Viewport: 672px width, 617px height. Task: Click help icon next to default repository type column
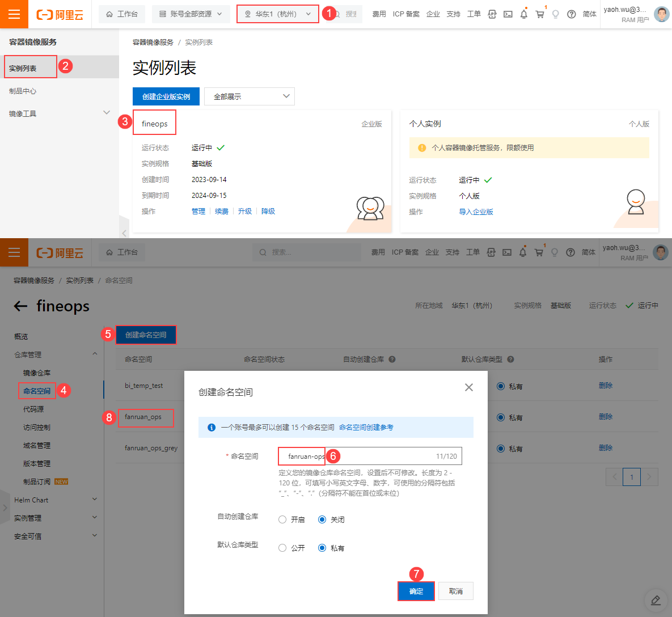[510, 360]
